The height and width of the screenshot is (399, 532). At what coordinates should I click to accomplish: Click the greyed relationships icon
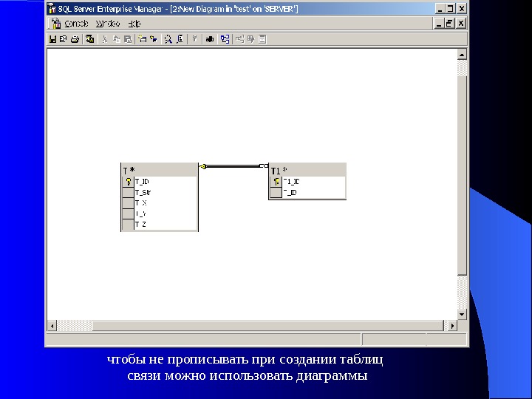pos(240,39)
